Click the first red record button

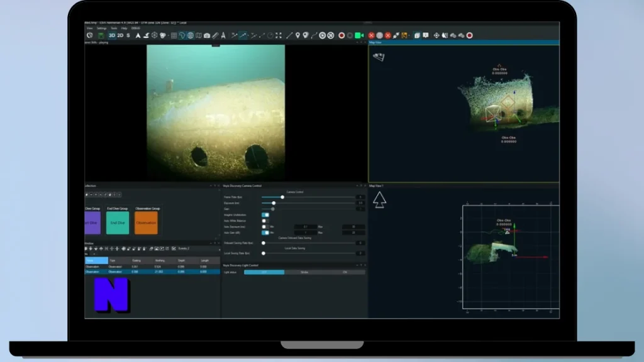341,36
